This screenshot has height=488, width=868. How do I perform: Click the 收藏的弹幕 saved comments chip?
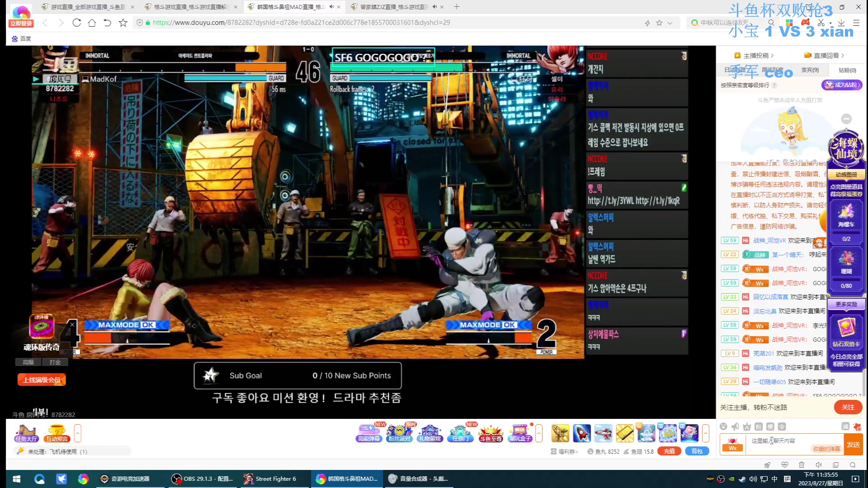pos(826,449)
